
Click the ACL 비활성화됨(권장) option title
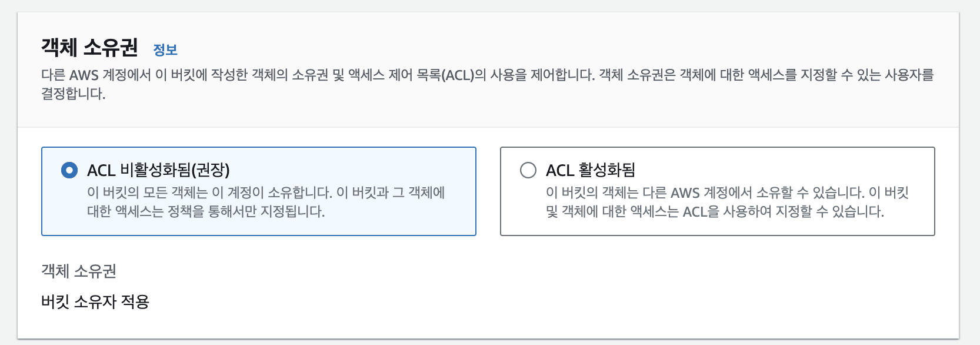[x=158, y=170]
